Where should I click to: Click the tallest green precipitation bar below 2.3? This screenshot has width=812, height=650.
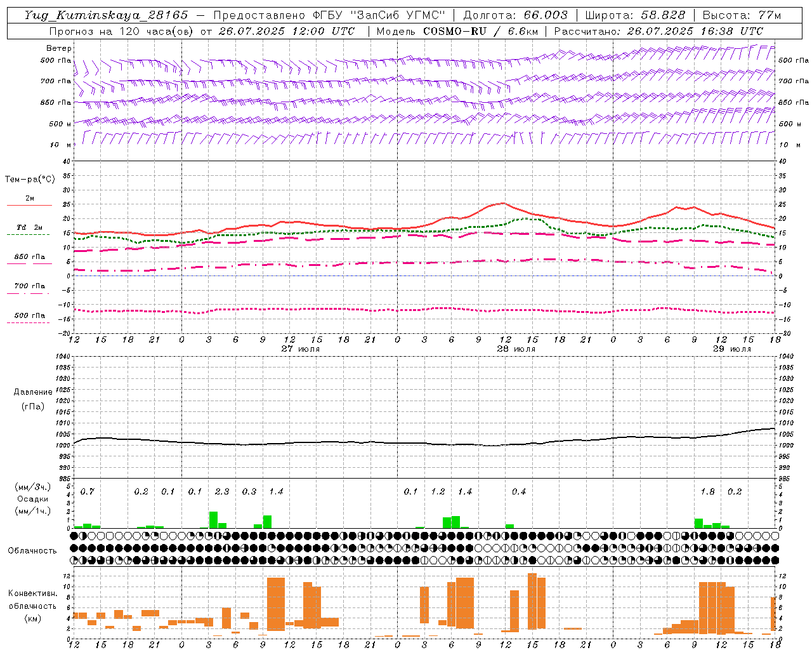click(214, 520)
